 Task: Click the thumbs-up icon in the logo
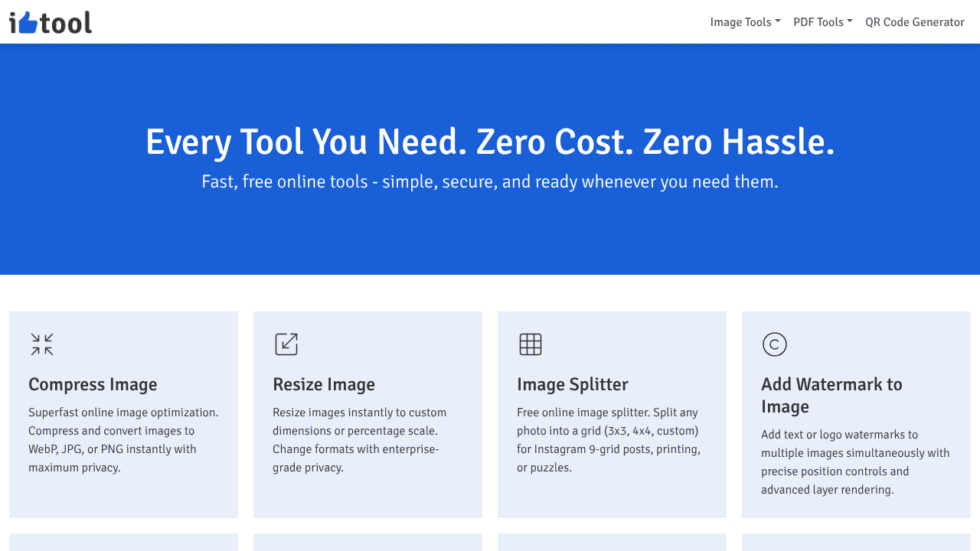(28, 23)
